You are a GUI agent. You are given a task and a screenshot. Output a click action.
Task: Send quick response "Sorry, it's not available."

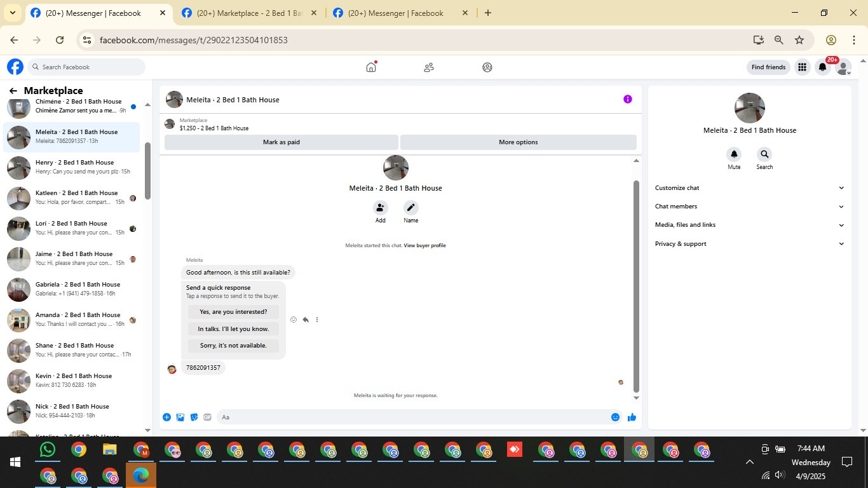point(234,346)
